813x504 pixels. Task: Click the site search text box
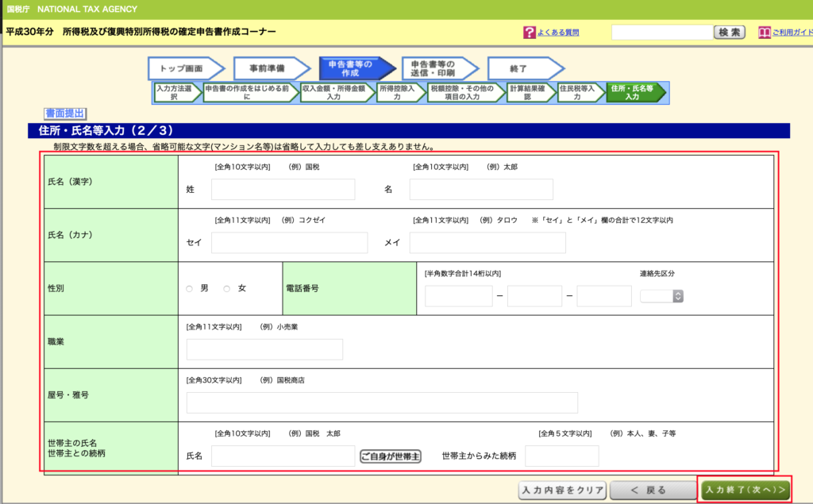(x=661, y=33)
